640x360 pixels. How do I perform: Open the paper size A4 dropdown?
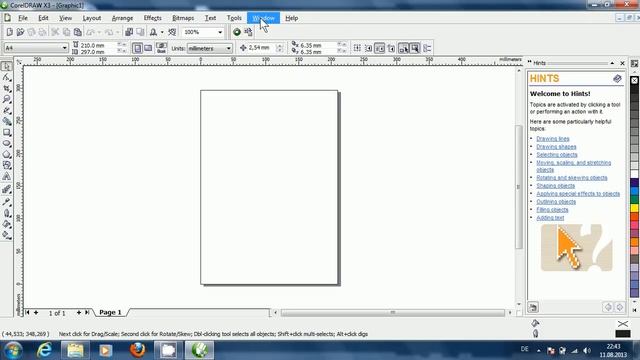click(x=64, y=48)
